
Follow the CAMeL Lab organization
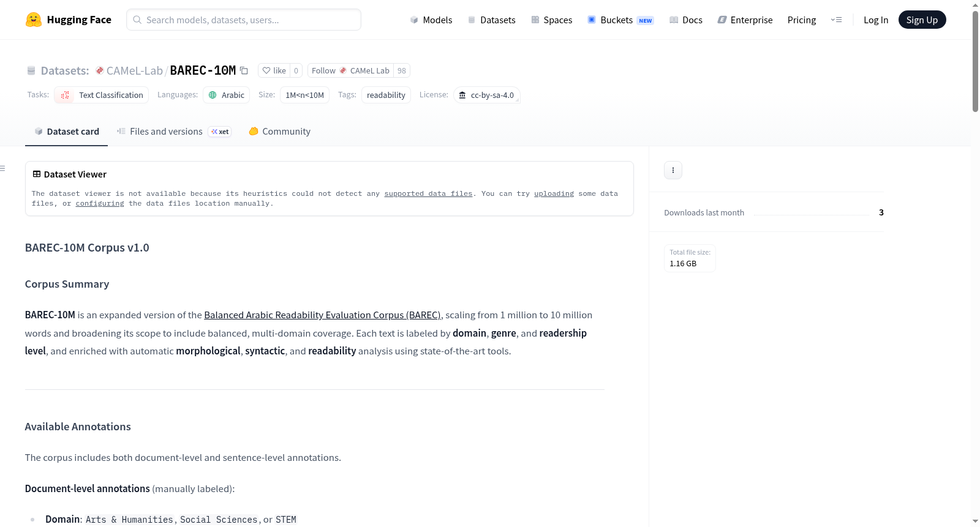point(350,70)
